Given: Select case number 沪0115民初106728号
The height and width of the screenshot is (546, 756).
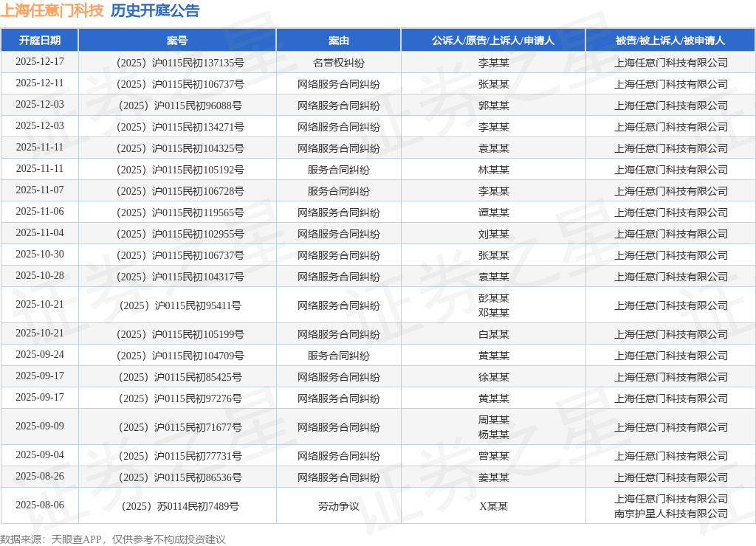Looking at the screenshot, I should 180,191.
